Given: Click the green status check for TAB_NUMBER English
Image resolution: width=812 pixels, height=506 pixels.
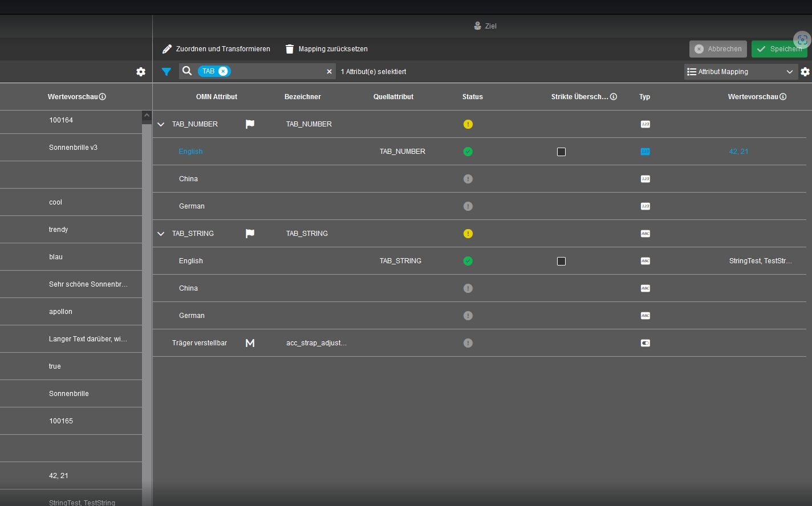Looking at the screenshot, I should (468, 152).
